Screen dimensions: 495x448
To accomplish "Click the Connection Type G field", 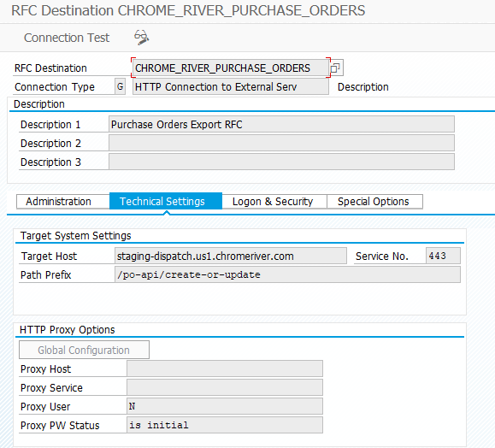I will pyautogui.click(x=120, y=86).
